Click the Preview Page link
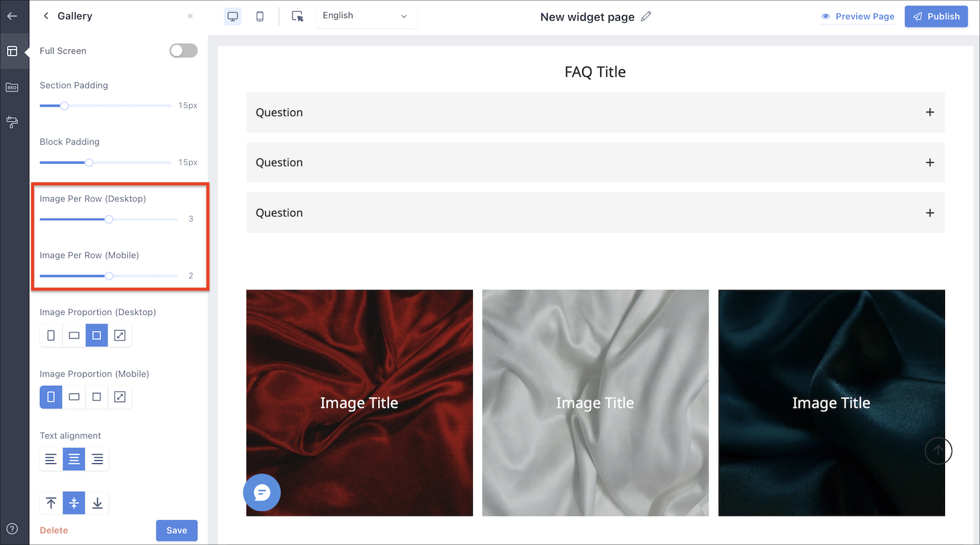The image size is (980, 545). 858,16
